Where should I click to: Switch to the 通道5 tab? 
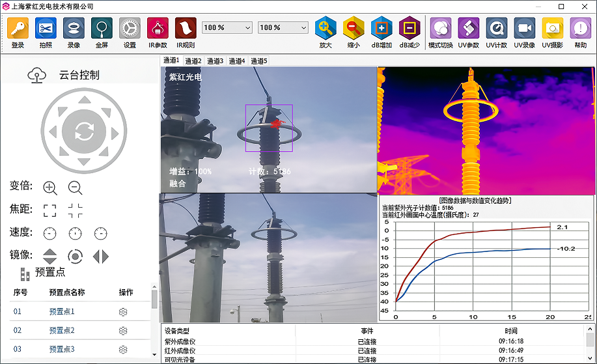coord(258,61)
